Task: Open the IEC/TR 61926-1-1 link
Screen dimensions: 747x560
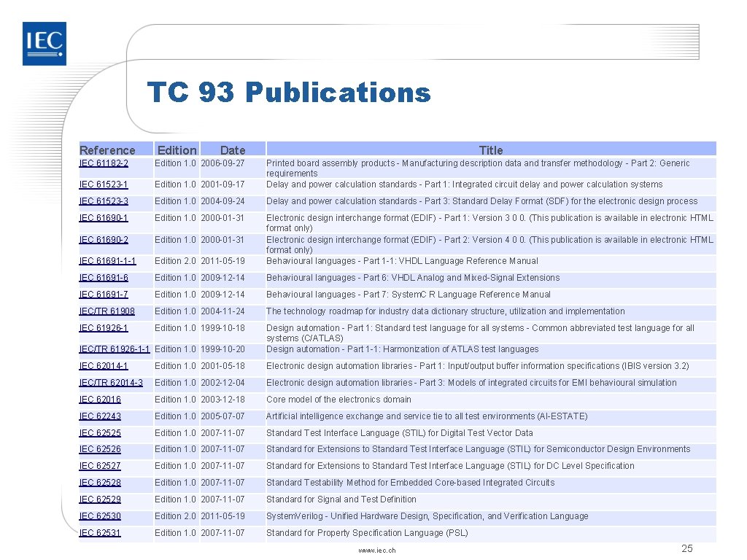Action: (x=115, y=349)
